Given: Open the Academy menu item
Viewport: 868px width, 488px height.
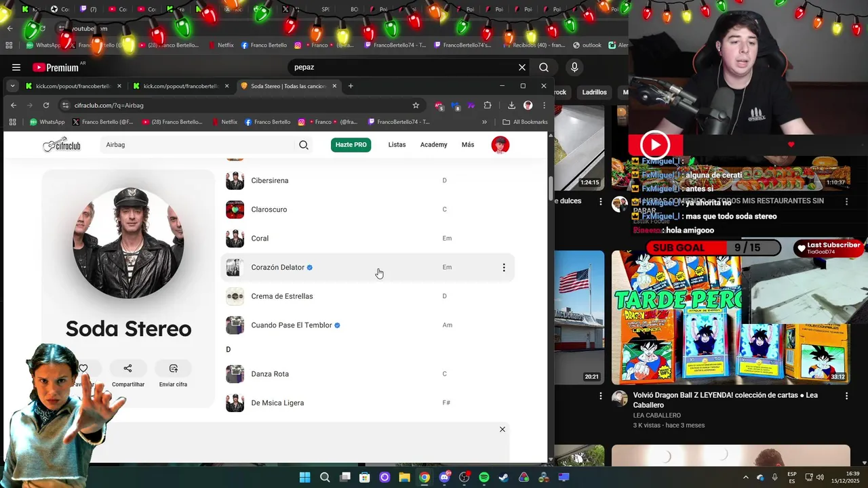Looking at the screenshot, I should click(433, 144).
